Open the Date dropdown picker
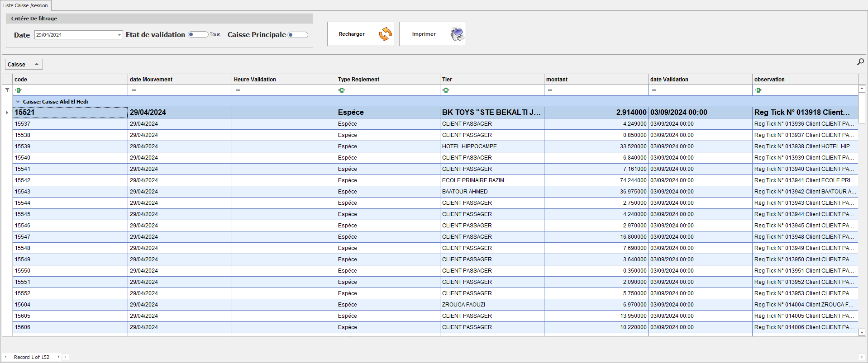 (x=119, y=35)
